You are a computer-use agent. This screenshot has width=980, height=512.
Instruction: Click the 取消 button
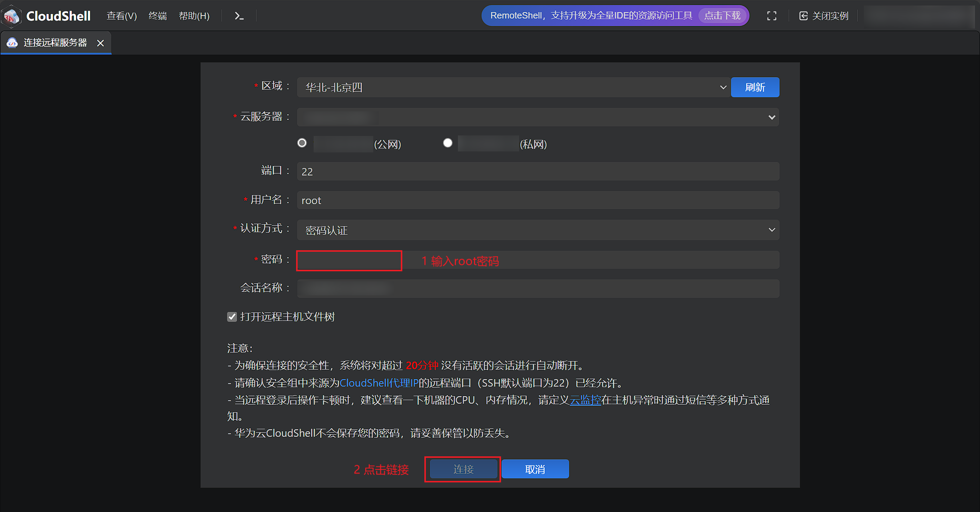point(535,469)
